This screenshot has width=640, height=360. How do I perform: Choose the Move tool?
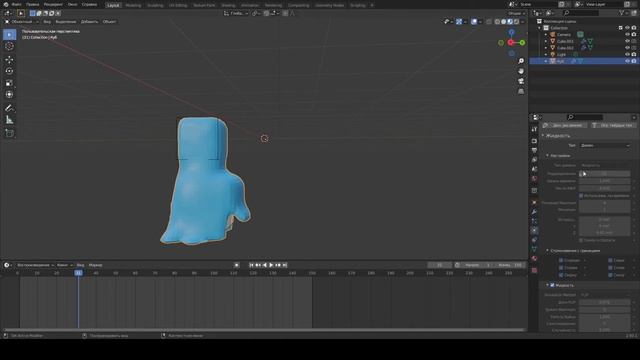tap(9, 60)
